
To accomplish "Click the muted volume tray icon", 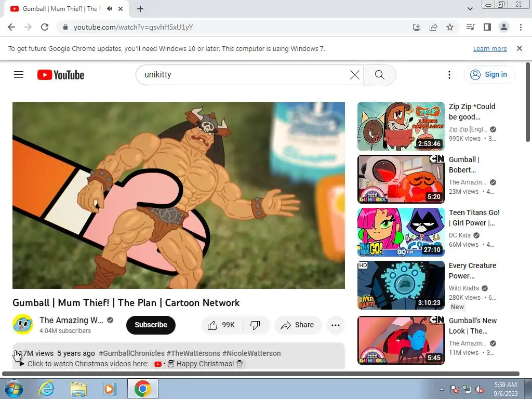I will [x=480, y=389].
